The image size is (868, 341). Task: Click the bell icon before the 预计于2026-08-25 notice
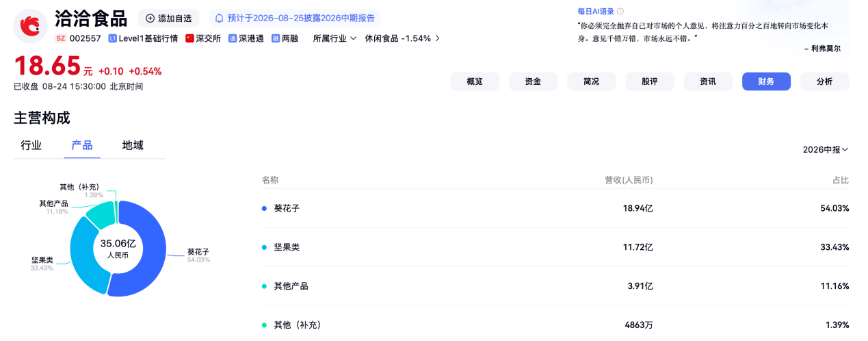coord(220,18)
